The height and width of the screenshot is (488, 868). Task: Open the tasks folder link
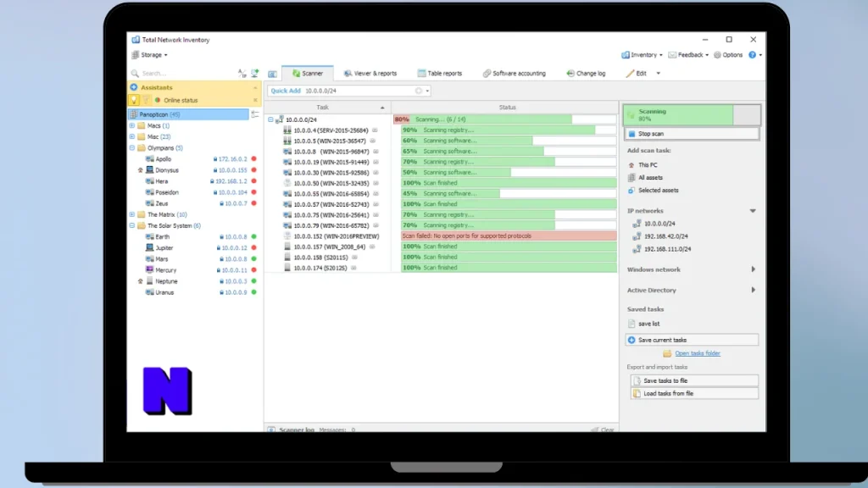[698, 353]
